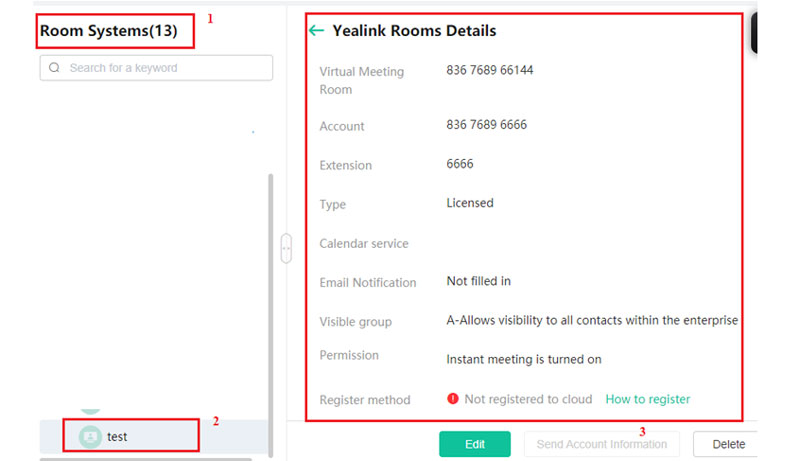Collapse the room list using the divider handle

[286, 248]
